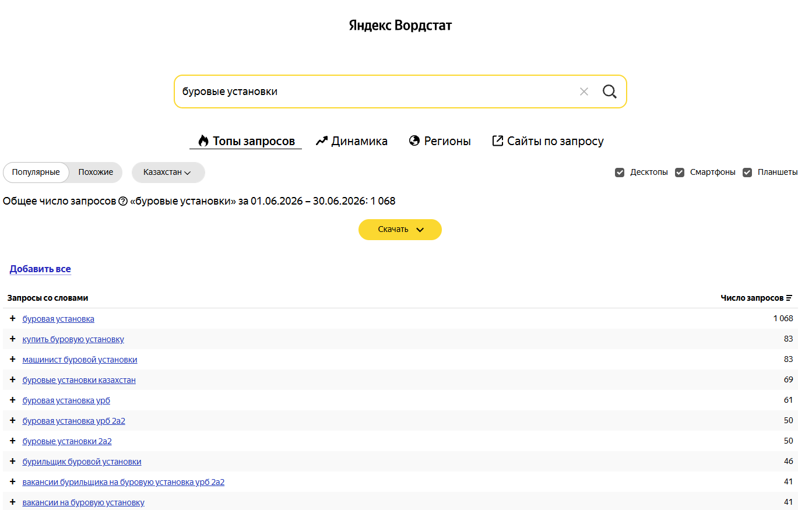Click plus beside вакансии бурильщика на буровую
This screenshot has width=812, height=510.
(12, 481)
